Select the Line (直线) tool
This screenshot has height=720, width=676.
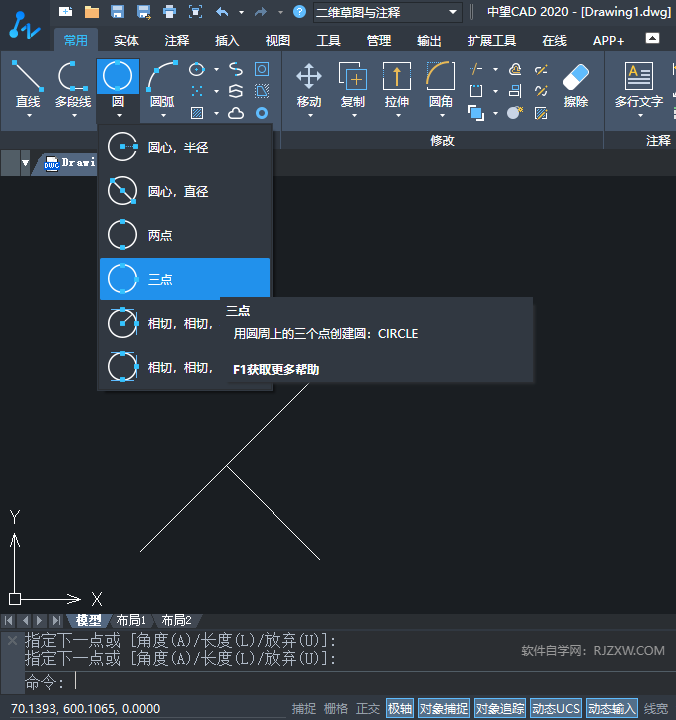(x=28, y=84)
